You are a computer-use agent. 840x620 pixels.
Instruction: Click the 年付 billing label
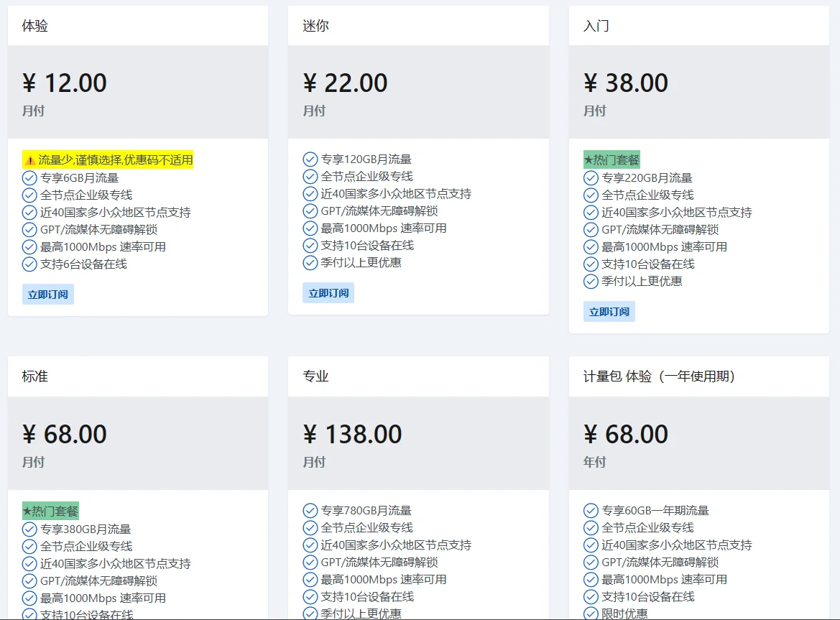click(594, 462)
